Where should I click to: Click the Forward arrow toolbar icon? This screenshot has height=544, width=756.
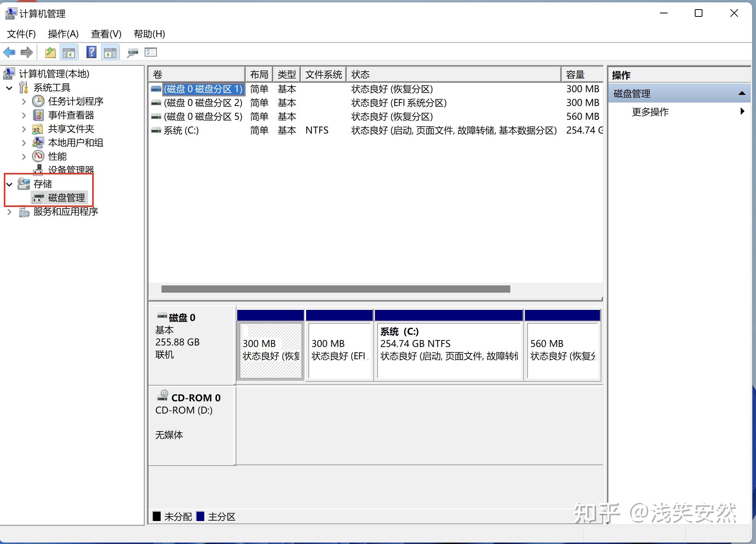coord(26,52)
